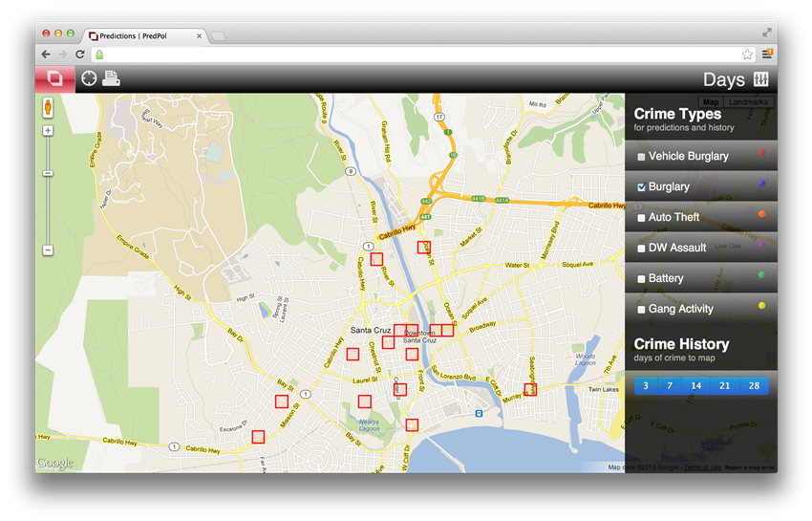Click the blue Burglary color dot
Viewport: 812px width, 521px height.
pyautogui.click(x=761, y=184)
